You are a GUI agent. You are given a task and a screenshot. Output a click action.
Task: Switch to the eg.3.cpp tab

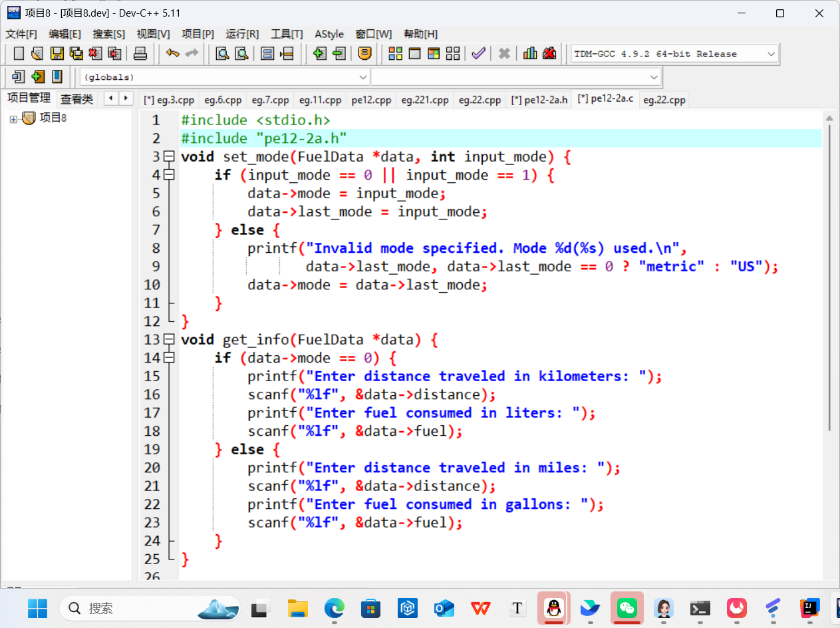(169, 100)
